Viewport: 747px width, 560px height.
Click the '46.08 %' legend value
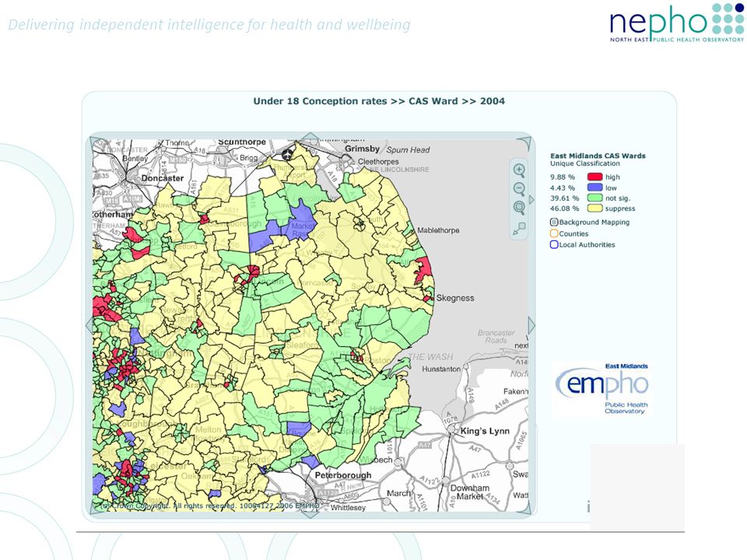pyautogui.click(x=565, y=209)
